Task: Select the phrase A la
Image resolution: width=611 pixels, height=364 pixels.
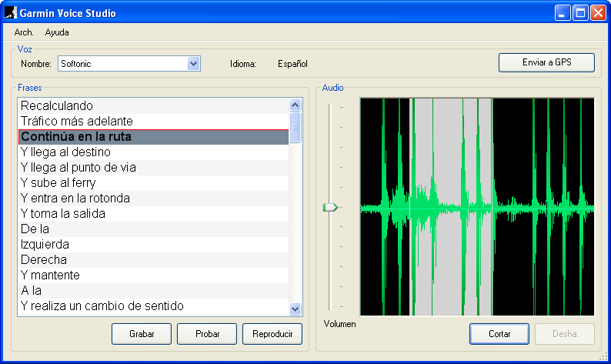Action: pos(153,291)
